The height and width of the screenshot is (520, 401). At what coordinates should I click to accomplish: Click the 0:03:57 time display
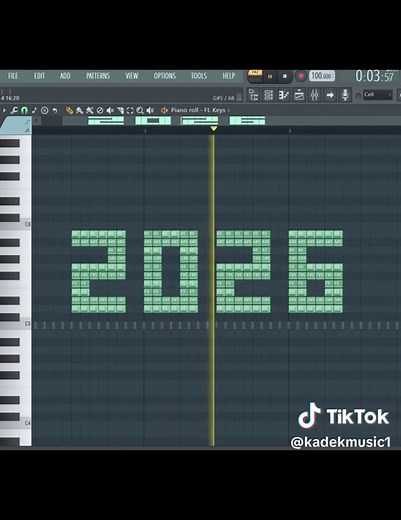[375, 76]
